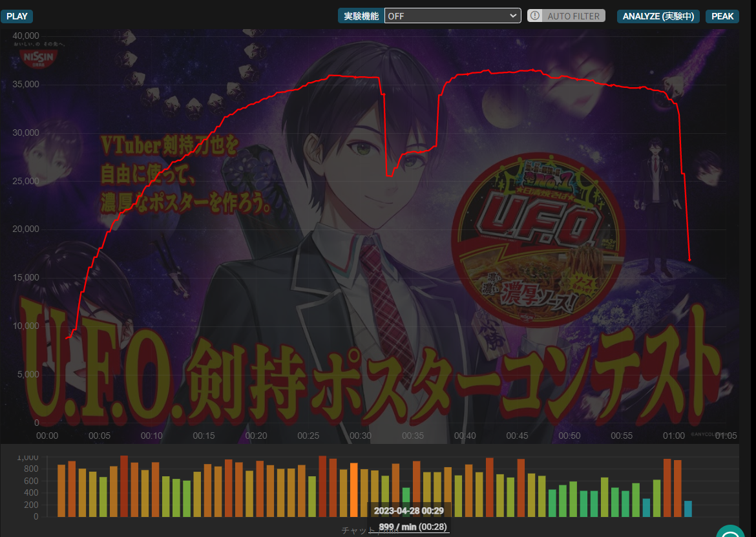Click the PEAK button
756x537 pixels.
pos(722,16)
